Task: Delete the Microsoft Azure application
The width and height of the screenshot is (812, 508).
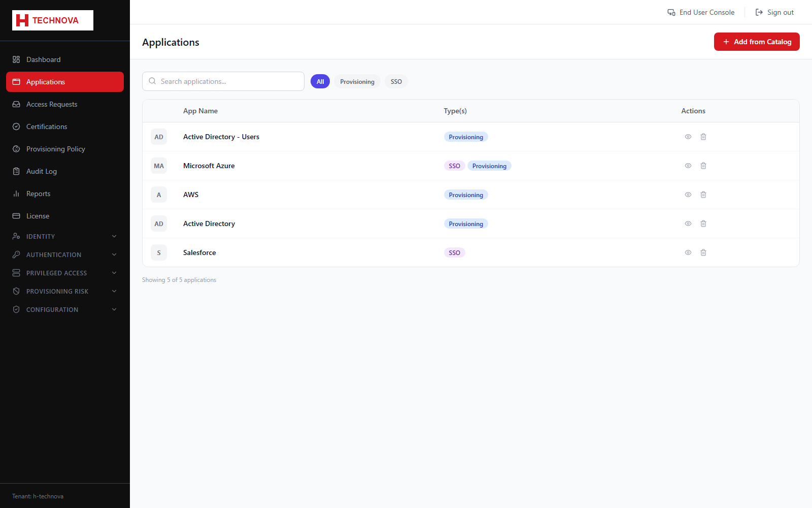Action: [703, 166]
